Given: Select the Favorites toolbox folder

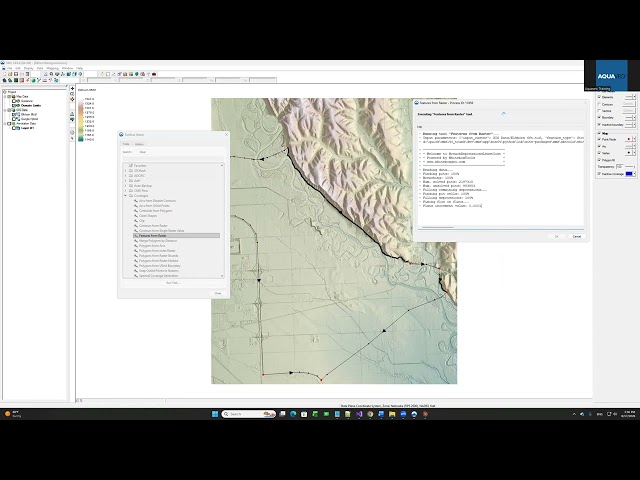Looking at the screenshot, I should coord(140,166).
